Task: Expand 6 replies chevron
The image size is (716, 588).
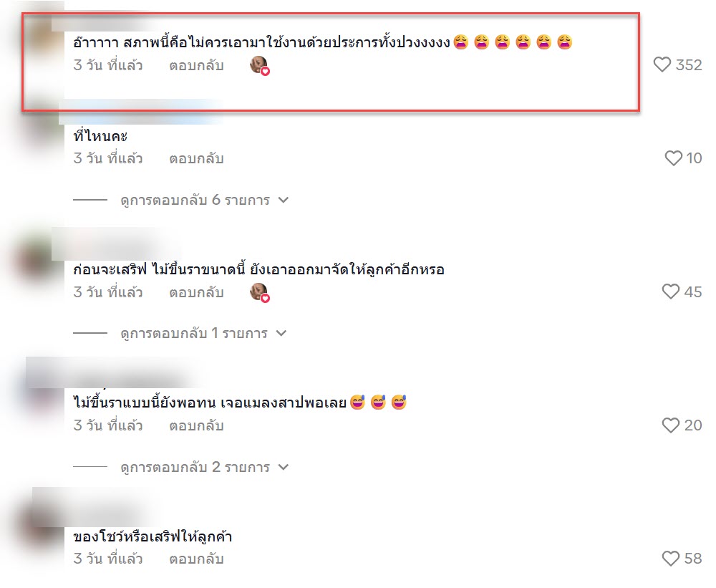Action: (284, 200)
